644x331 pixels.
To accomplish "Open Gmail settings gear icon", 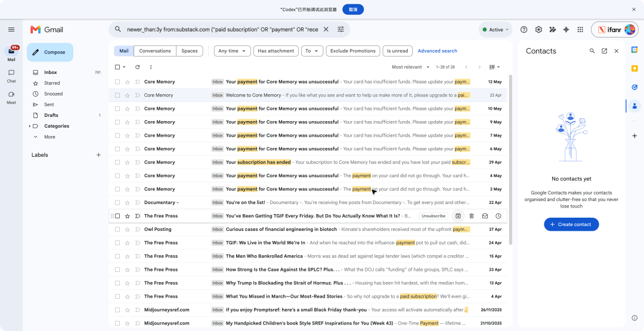I will (x=538, y=30).
